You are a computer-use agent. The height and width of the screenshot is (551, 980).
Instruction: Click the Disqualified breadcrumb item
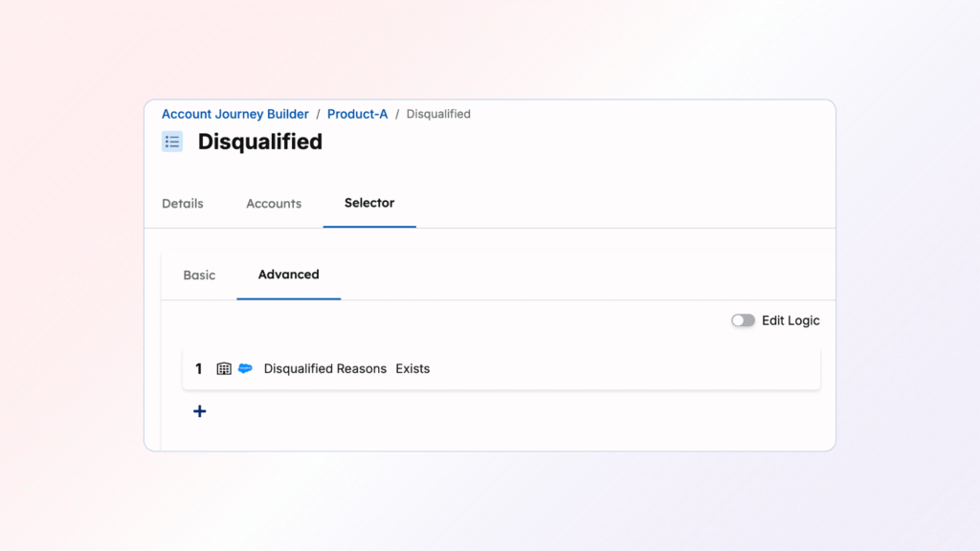pyautogui.click(x=438, y=114)
